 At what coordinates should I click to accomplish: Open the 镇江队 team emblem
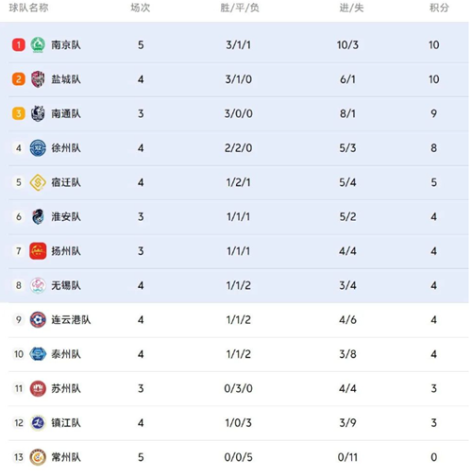click(x=38, y=422)
